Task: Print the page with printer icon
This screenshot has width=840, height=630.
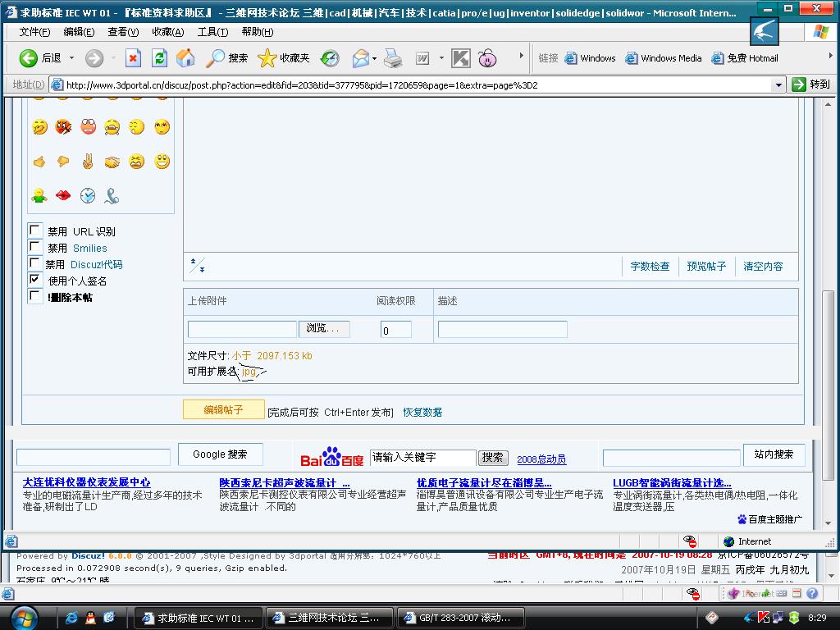Action: tap(393, 58)
